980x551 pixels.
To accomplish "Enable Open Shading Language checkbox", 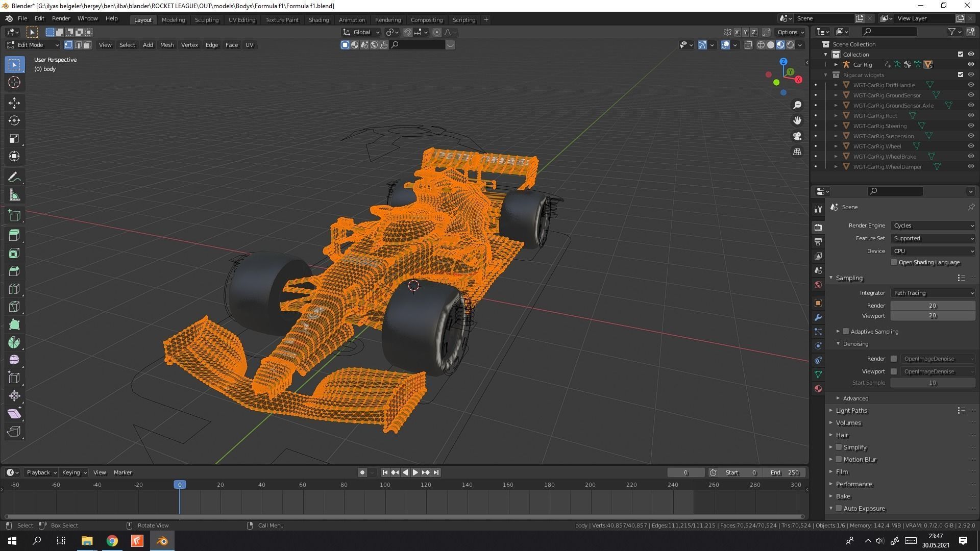I will click(894, 262).
